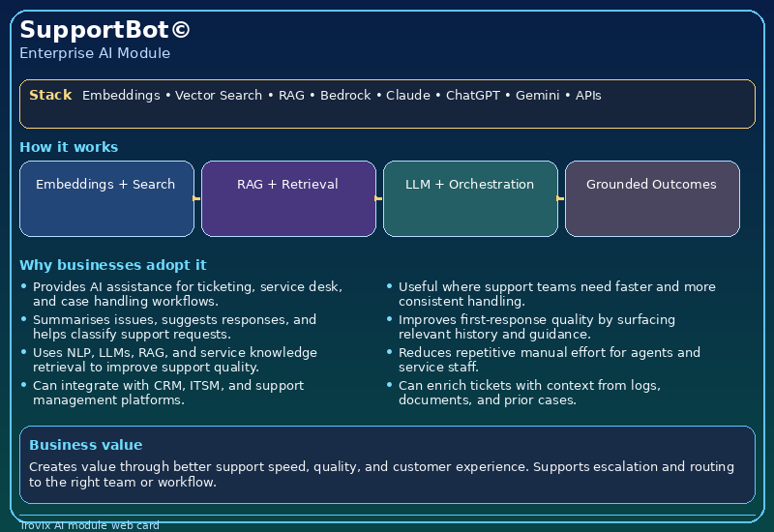Image resolution: width=774 pixels, height=532 pixels.
Task: Click the yellow Stack label
Action: click(x=50, y=95)
